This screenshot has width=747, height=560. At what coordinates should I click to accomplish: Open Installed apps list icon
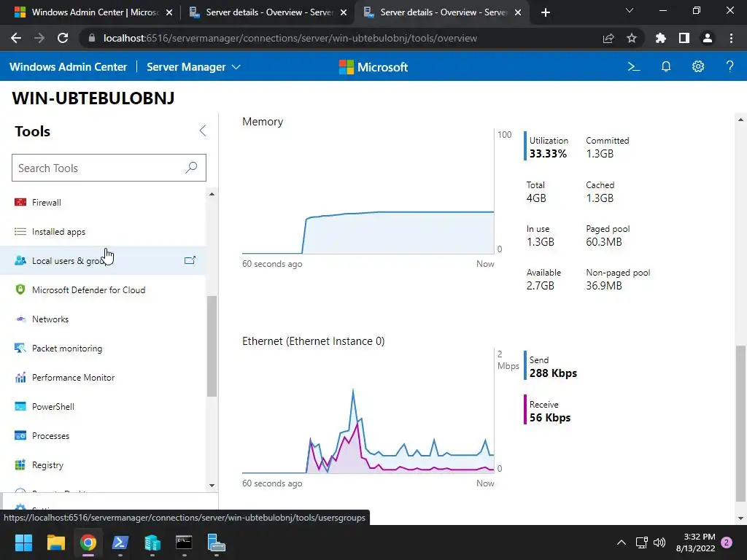pyautogui.click(x=20, y=231)
